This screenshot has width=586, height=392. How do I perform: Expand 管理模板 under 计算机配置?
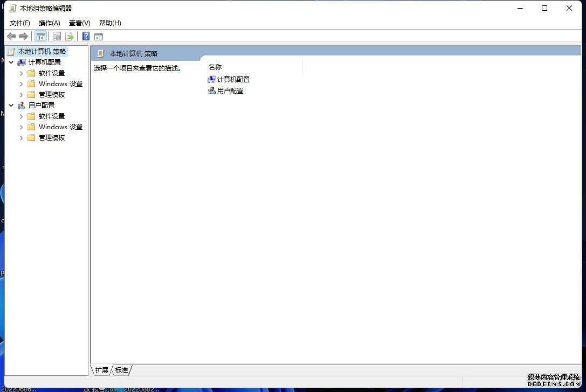tap(22, 95)
